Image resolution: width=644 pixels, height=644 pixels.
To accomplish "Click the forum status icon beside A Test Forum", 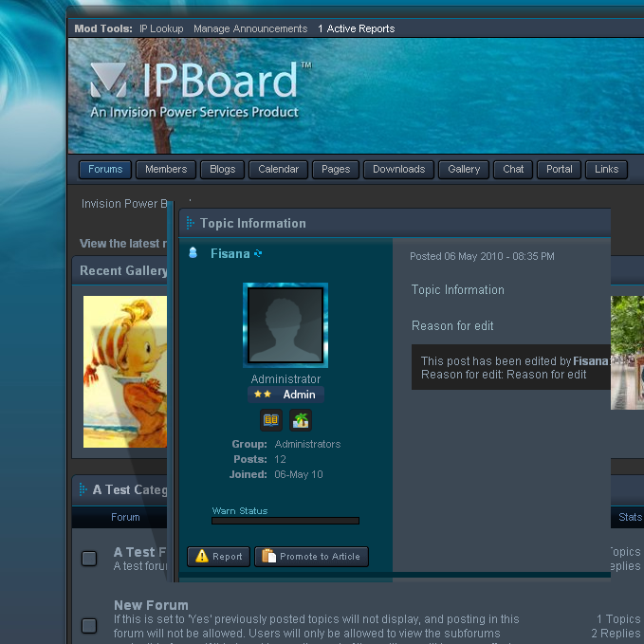I will coord(89,559).
